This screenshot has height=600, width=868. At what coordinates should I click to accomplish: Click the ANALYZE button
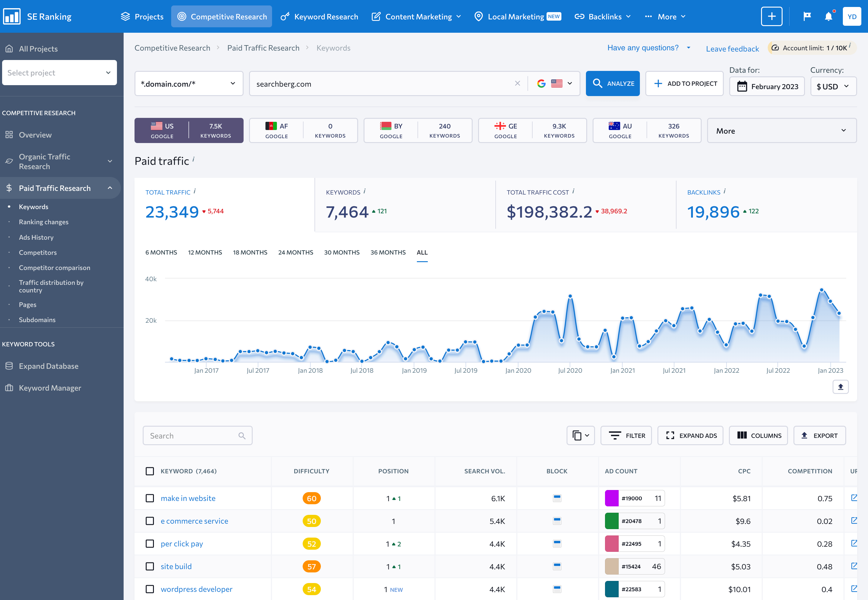[x=613, y=83]
